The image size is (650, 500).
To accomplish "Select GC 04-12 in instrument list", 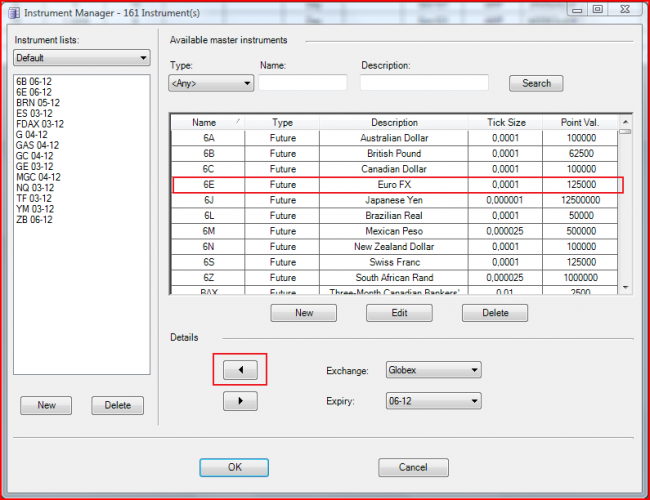I will [x=35, y=156].
